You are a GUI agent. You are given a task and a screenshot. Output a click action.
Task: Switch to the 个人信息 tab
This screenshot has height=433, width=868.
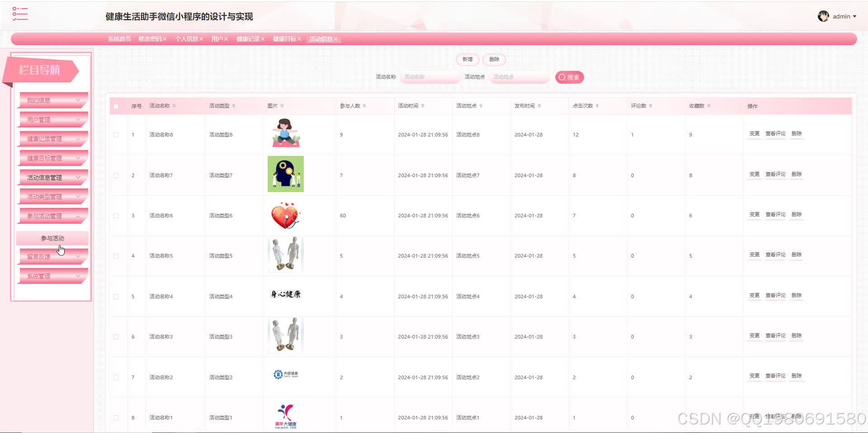pos(186,39)
